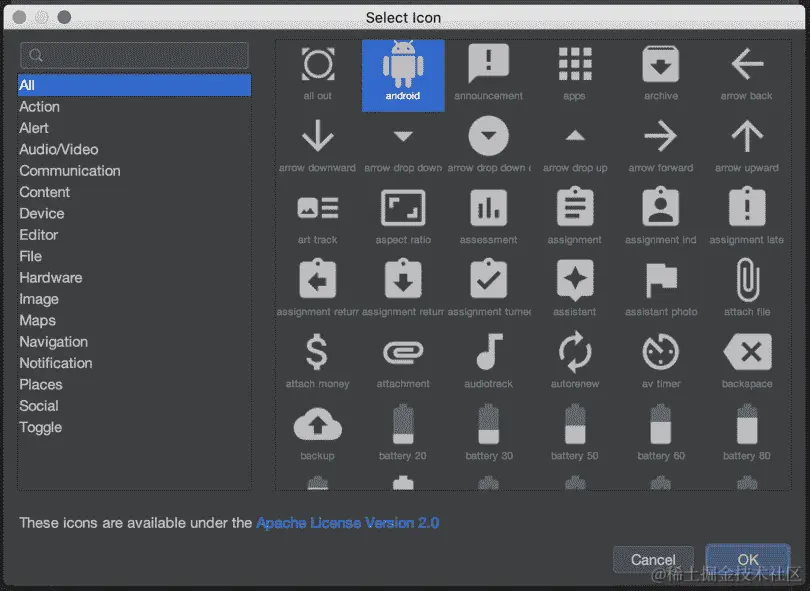Select the Content category

coord(134,192)
